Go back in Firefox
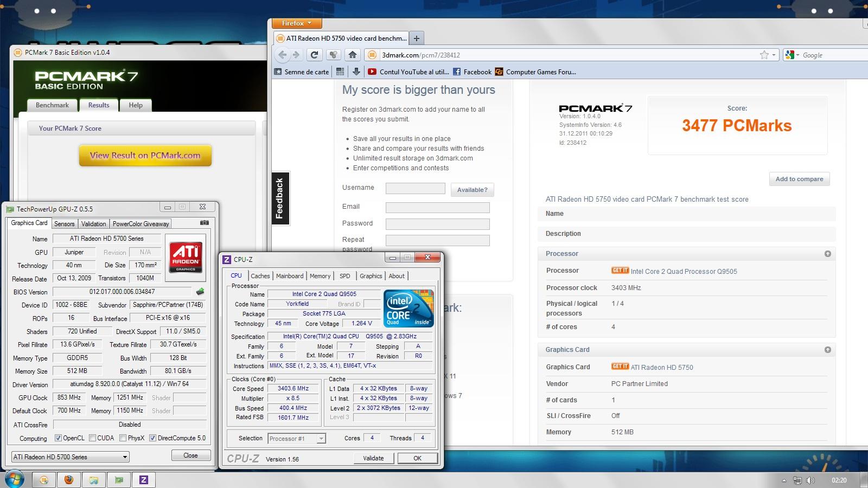 point(282,55)
